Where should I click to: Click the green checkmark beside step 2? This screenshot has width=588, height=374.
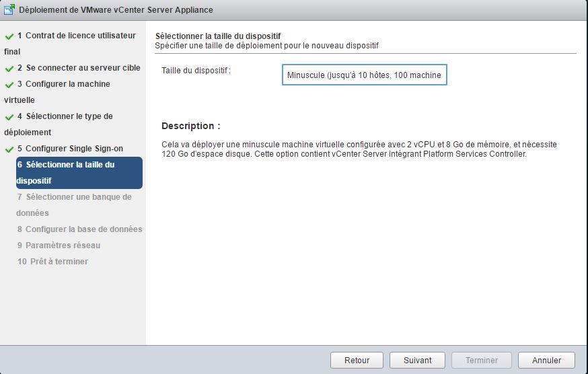9,69
